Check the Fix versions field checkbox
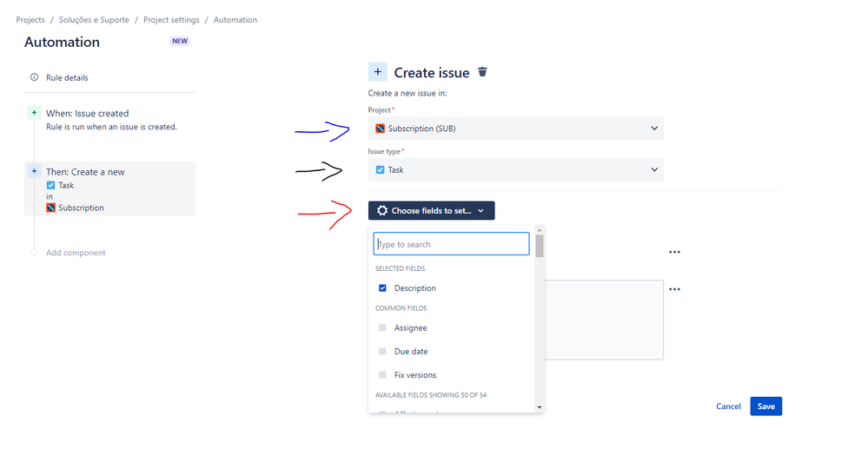Screen dimensions: 868x456 coord(382,374)
